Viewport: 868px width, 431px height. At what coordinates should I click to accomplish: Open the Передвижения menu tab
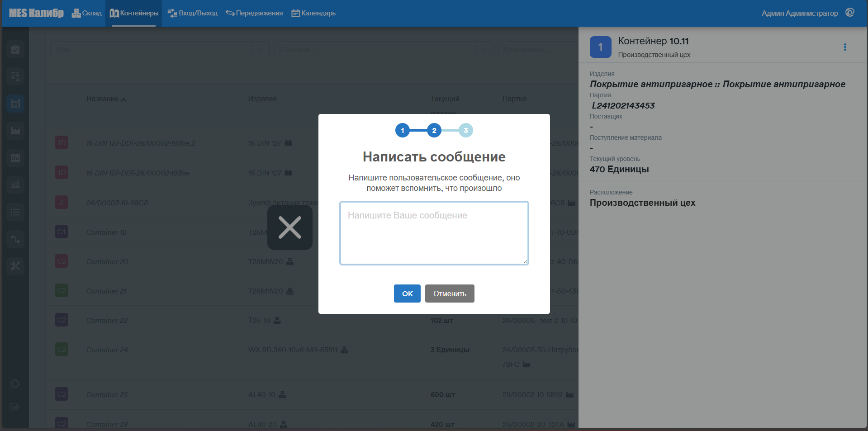(254, 13)
